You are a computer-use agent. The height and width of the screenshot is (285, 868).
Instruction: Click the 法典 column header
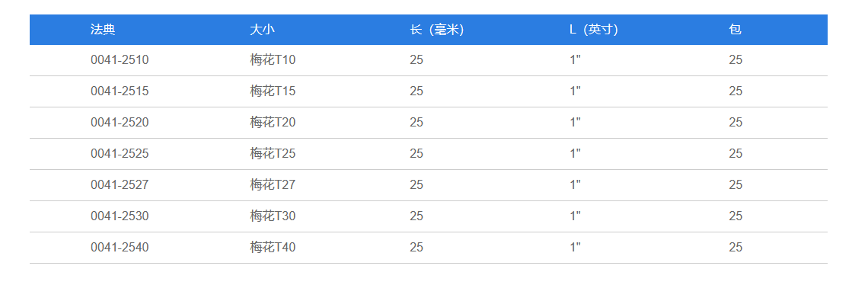[103, 30]
